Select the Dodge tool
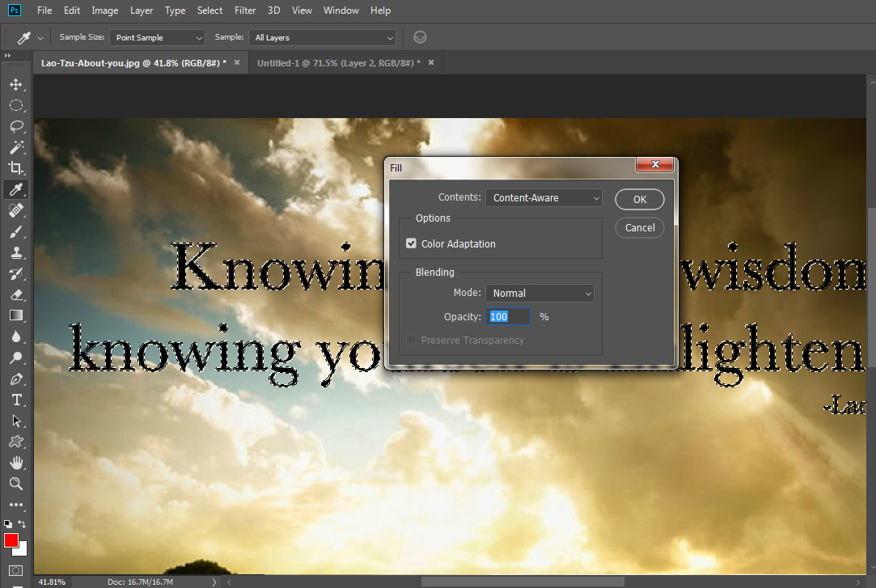876x588 pixels. (16, 357)
